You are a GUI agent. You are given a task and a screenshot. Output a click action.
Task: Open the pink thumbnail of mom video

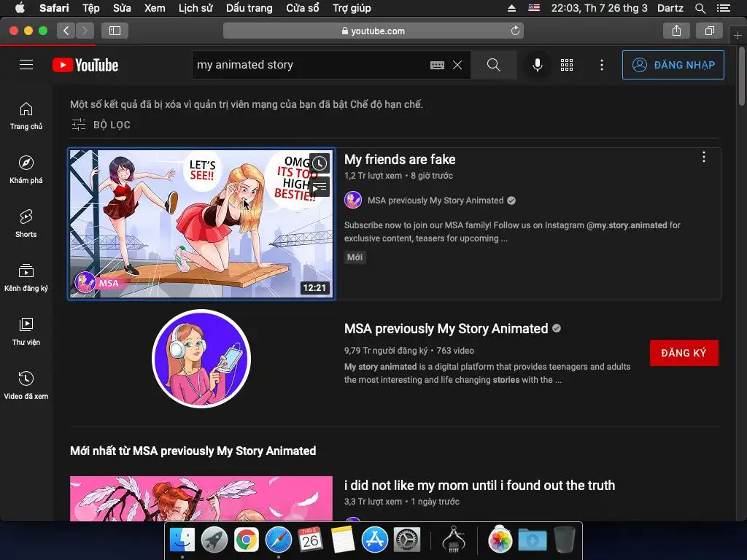pyautogui.click(x=201, y=498)
